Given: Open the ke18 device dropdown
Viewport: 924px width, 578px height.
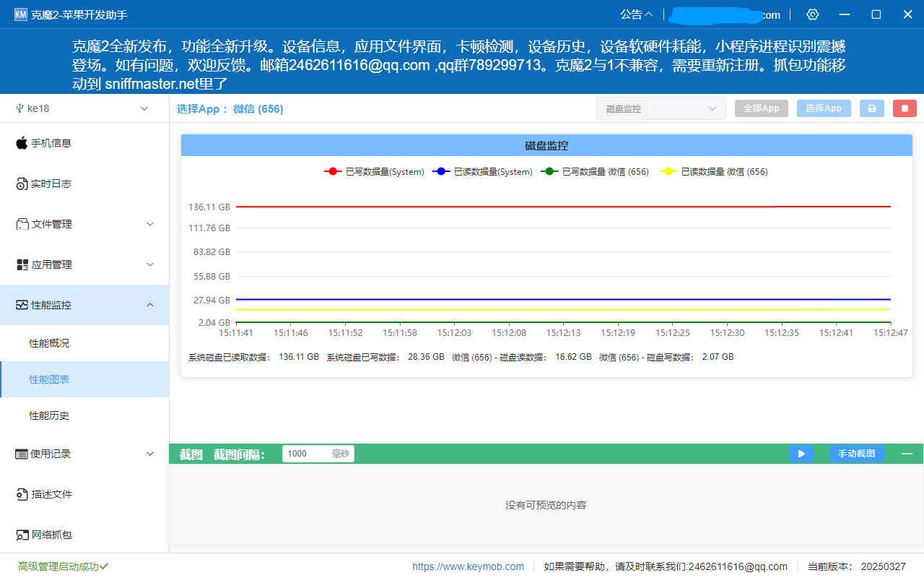Looking at the screenshot, I should pyautogui.click(x=84, y=108).
